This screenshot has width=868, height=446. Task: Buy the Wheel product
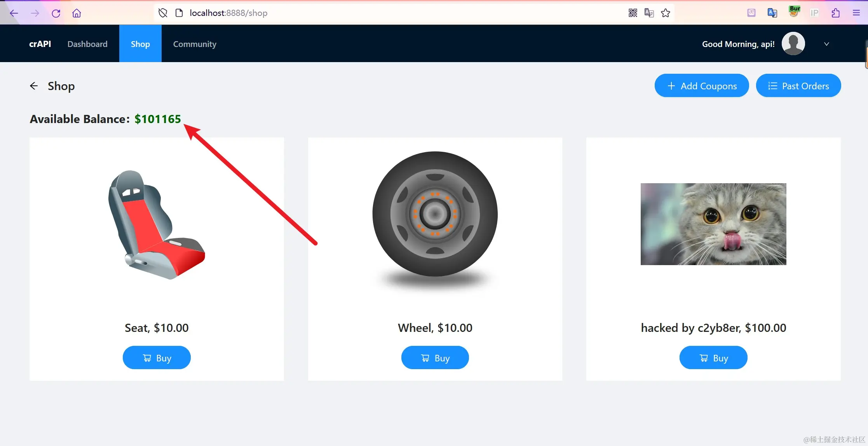435,358
